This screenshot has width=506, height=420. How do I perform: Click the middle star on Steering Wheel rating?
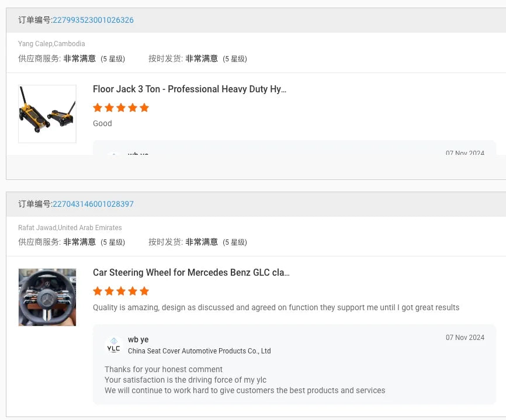tap(121, 291)
